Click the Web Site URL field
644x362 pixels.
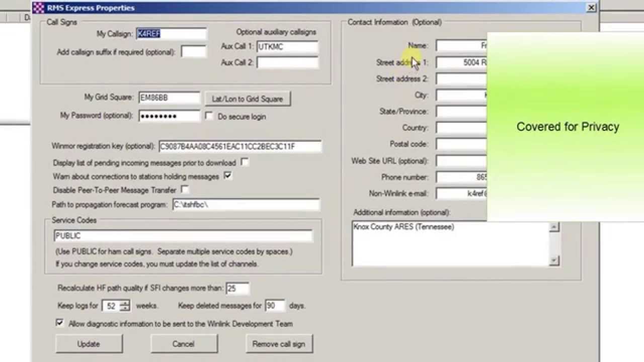coord(461,161)
